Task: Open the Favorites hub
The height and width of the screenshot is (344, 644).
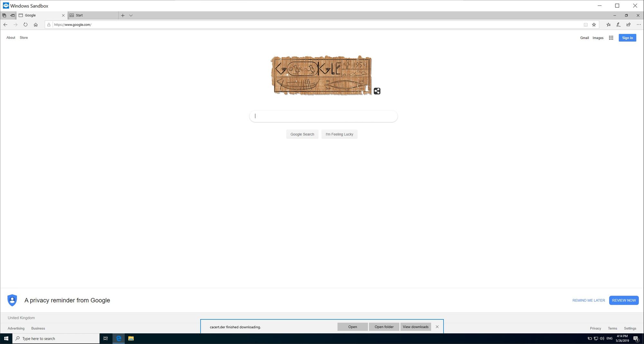Action: point(608,25)
